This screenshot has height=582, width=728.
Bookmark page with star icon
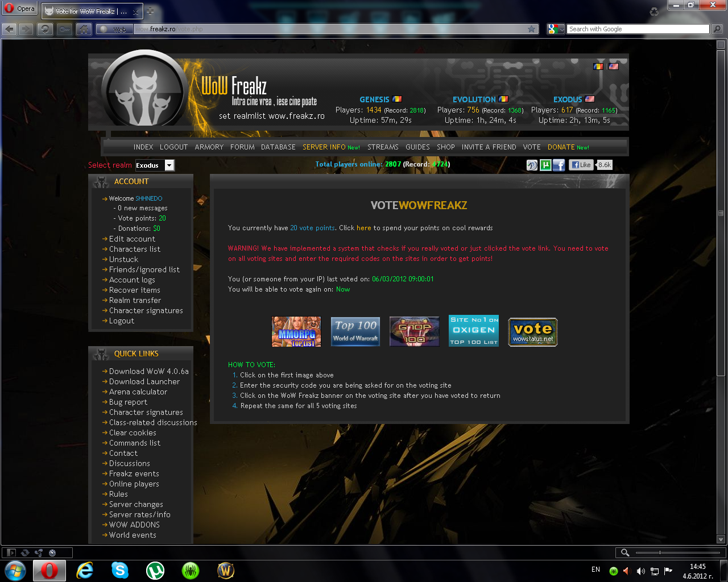coord(532,29)
